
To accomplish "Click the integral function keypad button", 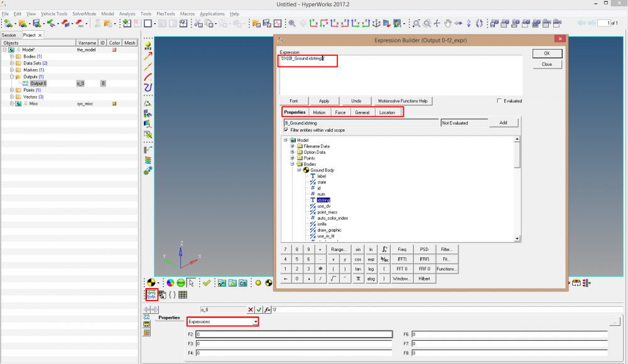I will pos(384,249).
